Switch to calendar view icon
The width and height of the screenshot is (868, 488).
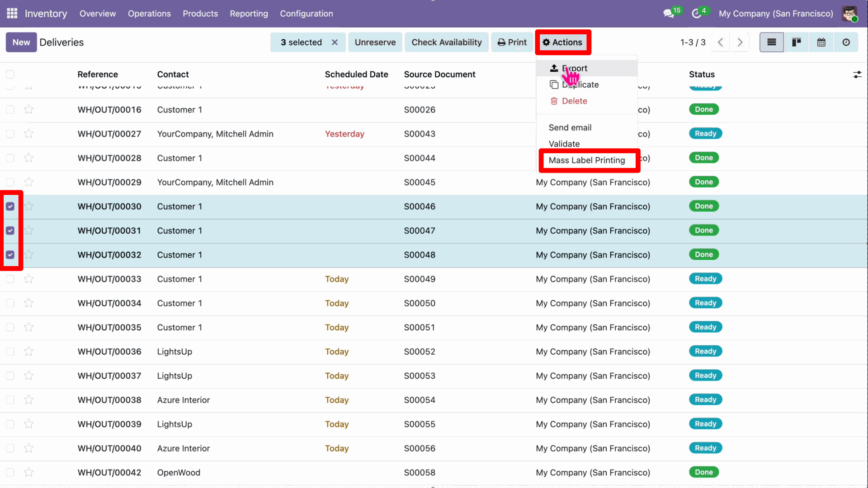pyautogui.click(x=821, y=42)
